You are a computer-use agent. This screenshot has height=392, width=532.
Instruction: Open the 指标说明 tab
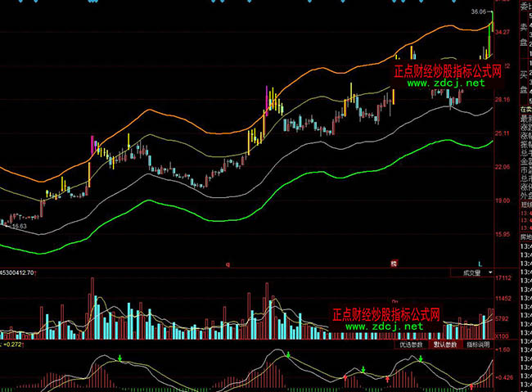(478, 345)
